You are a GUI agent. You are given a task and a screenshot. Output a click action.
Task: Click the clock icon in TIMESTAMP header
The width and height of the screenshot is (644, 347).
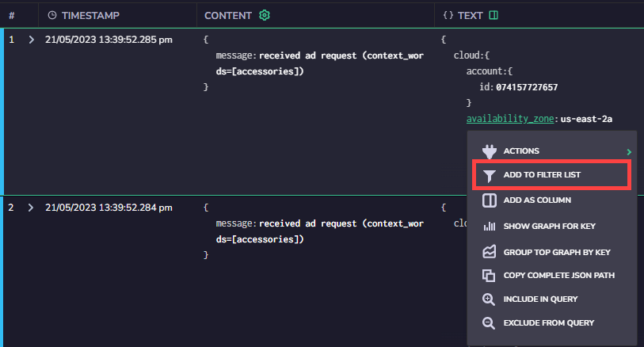52,15
